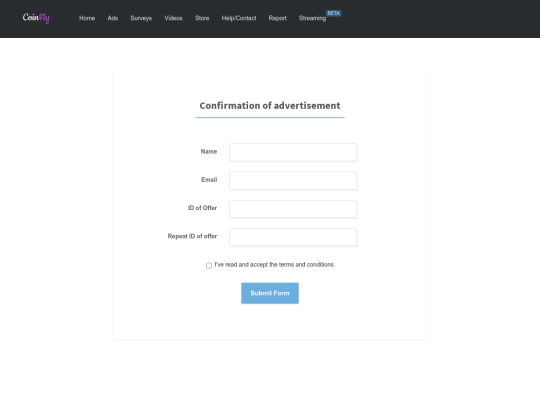Click the Confirmation of advertisement heading

tap(270, 105)
